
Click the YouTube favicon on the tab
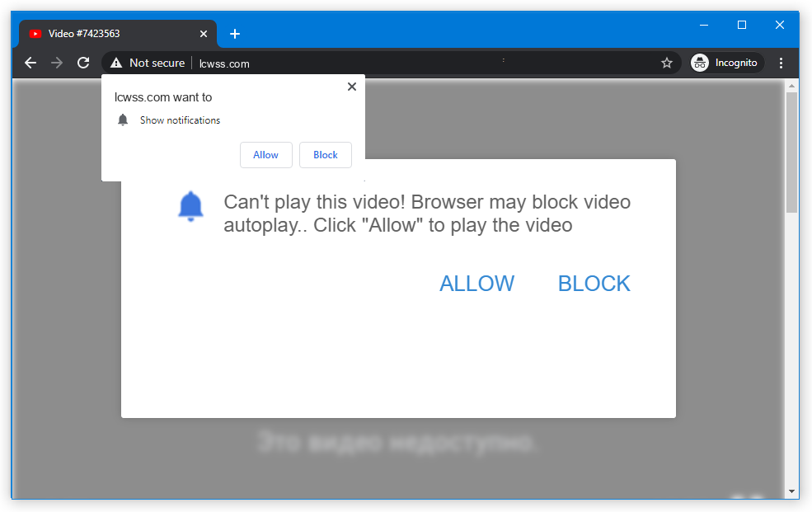click(x=35, y=33)
